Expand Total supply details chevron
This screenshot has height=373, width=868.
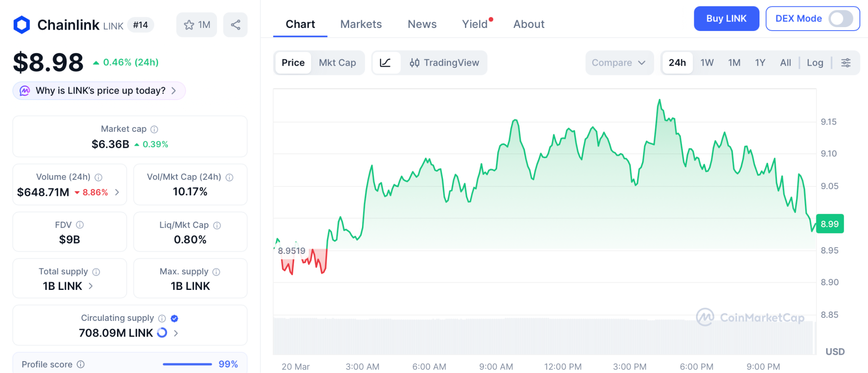pyautogui.click(x=91, y=286)
